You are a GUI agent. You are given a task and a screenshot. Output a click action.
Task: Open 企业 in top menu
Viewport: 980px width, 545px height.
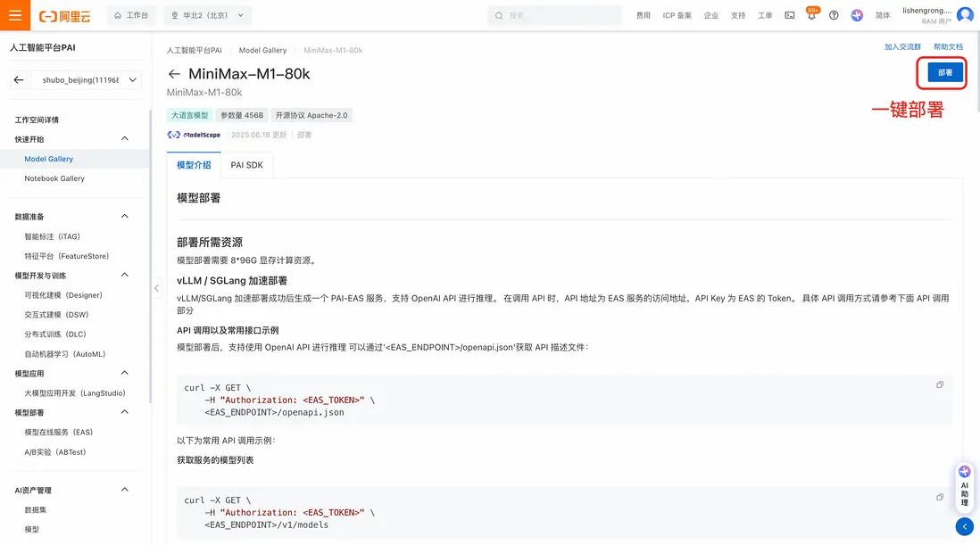(711, 15)
